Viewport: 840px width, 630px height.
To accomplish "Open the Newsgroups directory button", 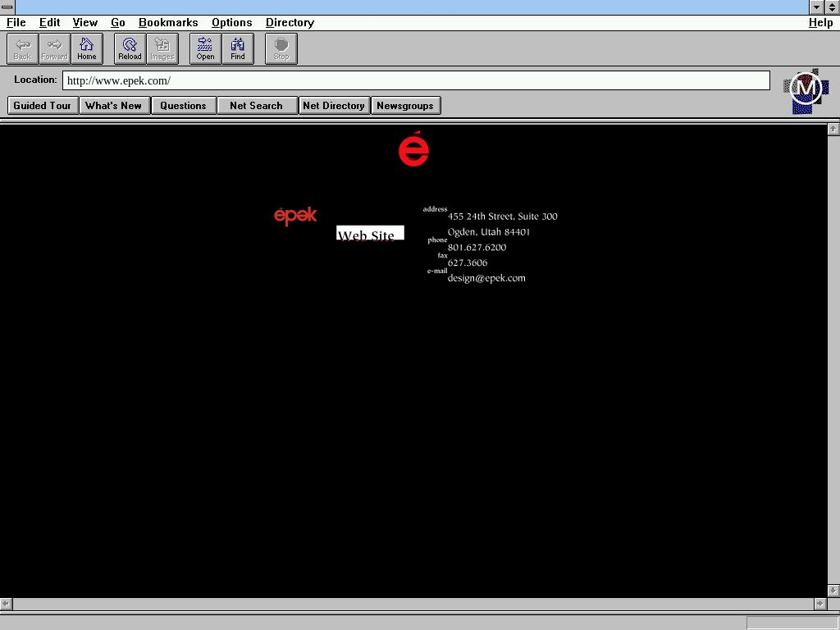I will tap(405, 106).
